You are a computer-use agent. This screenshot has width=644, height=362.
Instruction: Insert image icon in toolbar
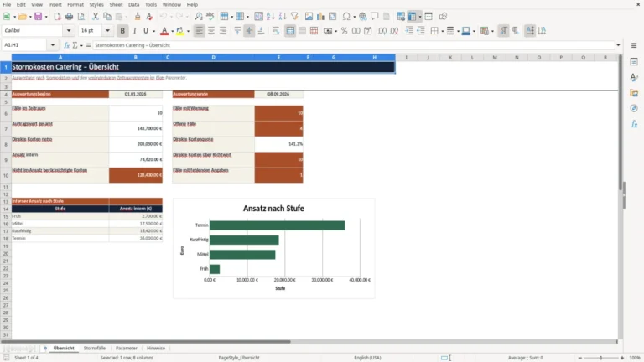click(x=309, y=17)
